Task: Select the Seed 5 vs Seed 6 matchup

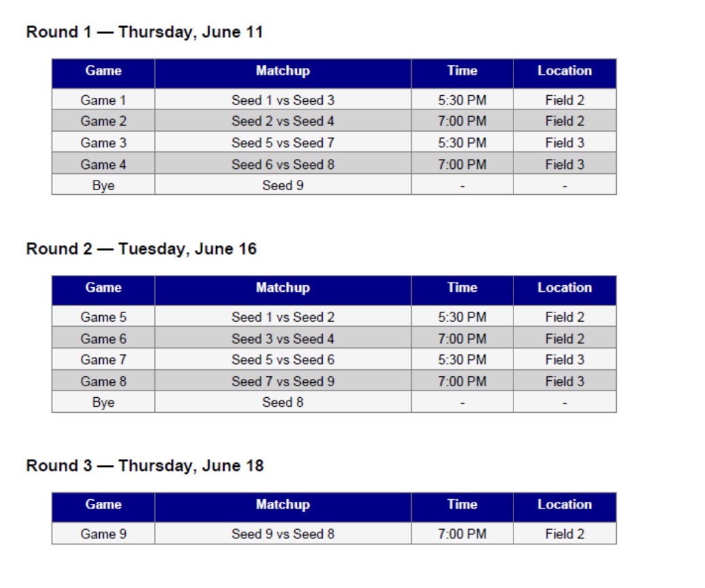Action: (x=283, y=360)
